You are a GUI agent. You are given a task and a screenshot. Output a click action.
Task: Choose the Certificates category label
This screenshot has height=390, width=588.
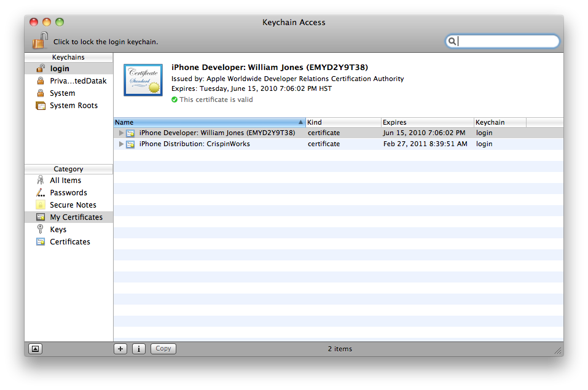coord(70,242)
